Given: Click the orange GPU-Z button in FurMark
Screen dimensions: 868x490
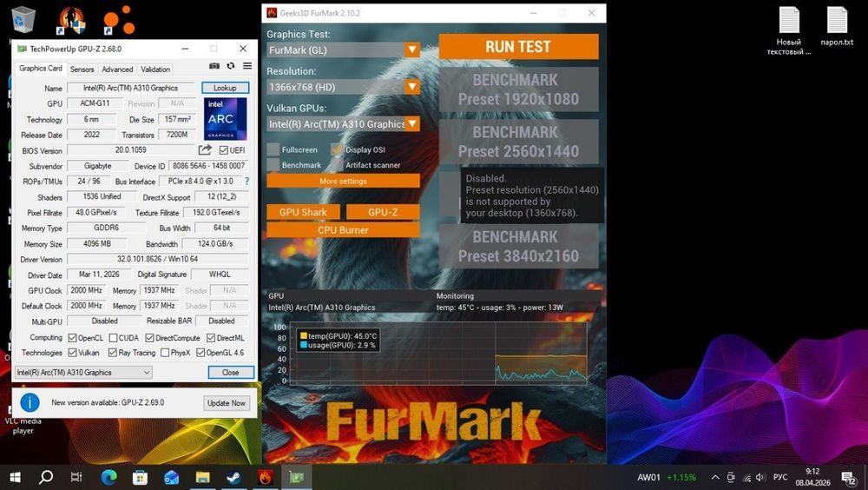Looking at the screenshot, I should click(x=383, y=212).
